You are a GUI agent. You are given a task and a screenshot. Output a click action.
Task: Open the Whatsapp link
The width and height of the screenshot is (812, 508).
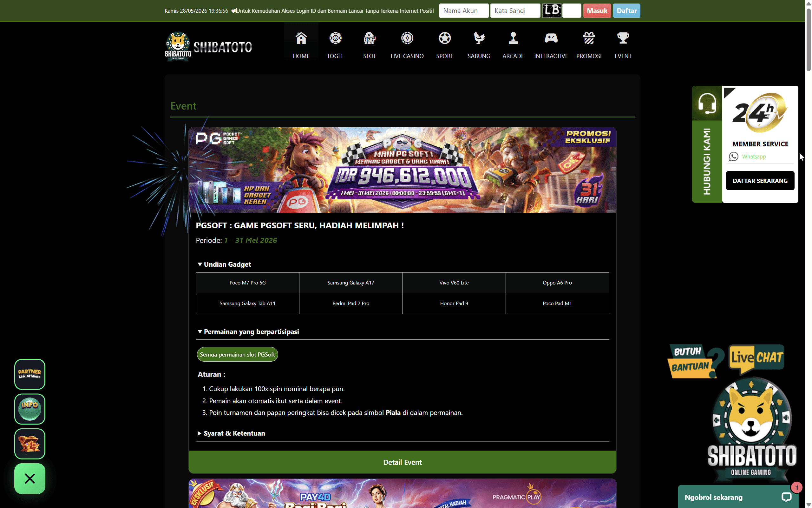pyautogui.click(x=754, y=157)
